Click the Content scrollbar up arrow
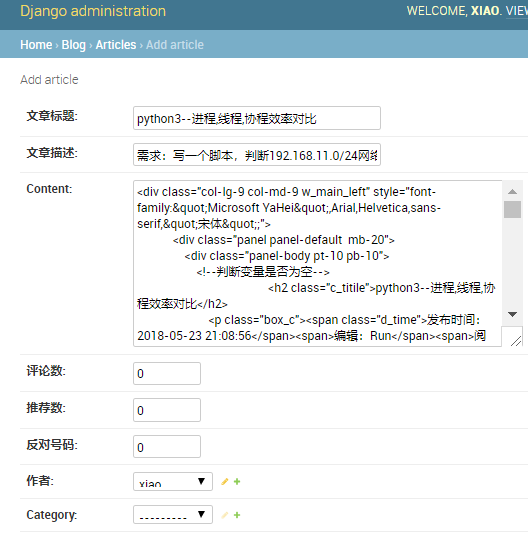 pyautogui.click(x=512, y=191)
